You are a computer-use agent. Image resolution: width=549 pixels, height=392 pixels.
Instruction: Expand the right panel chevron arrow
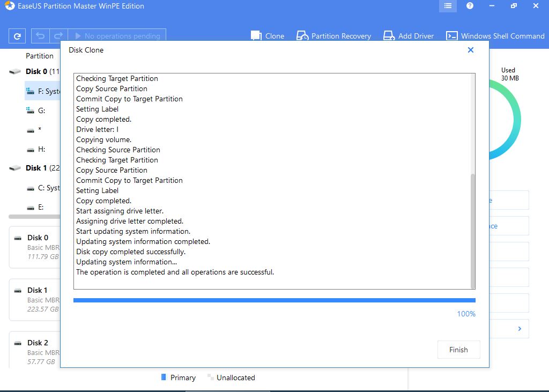click(x=520, y=329)
